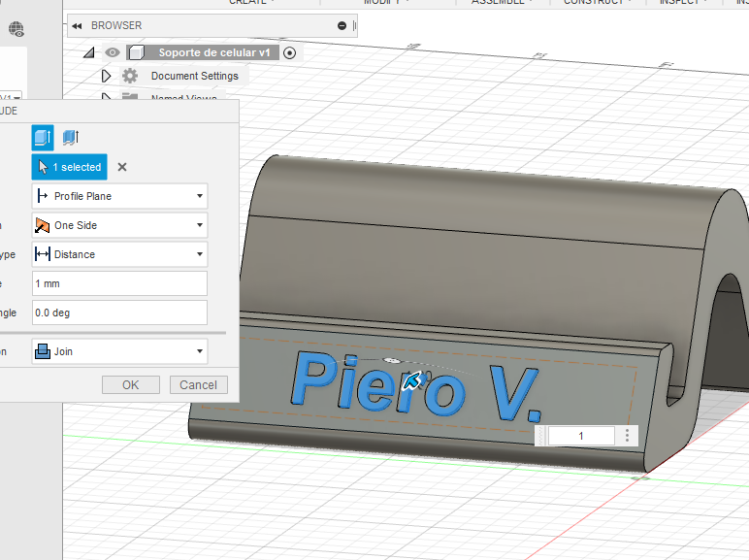Click the Document Settings gear icon
Viewport: 749px width, 560px height.
point(130,76)
